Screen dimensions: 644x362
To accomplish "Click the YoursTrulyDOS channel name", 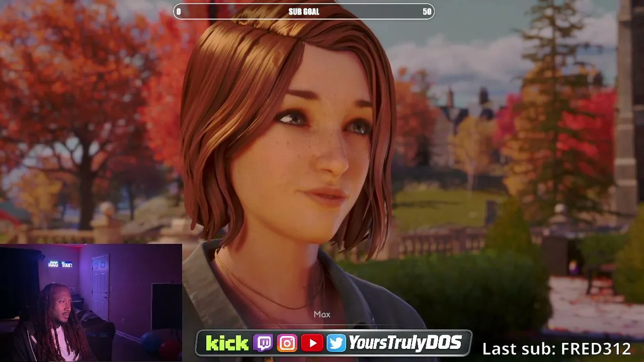I will click(x=405, y=343).
